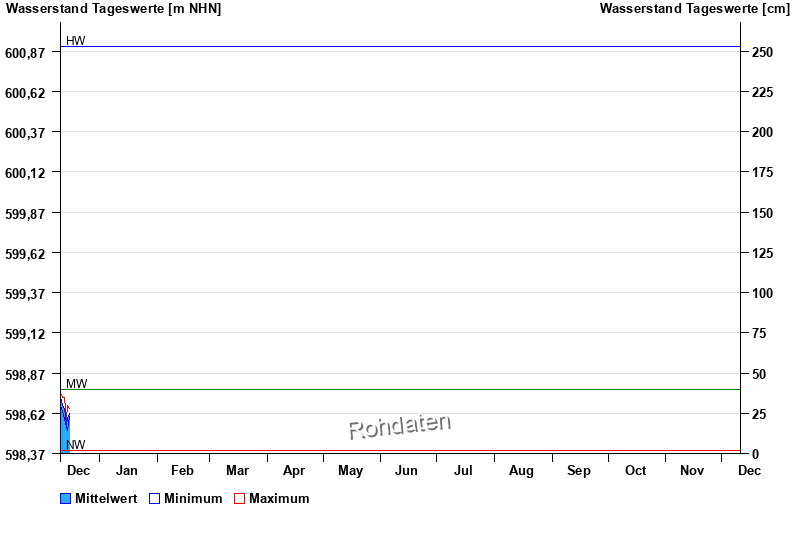Click the Rohdaten watermark text
800x550 pixels.
coord(399,427)
